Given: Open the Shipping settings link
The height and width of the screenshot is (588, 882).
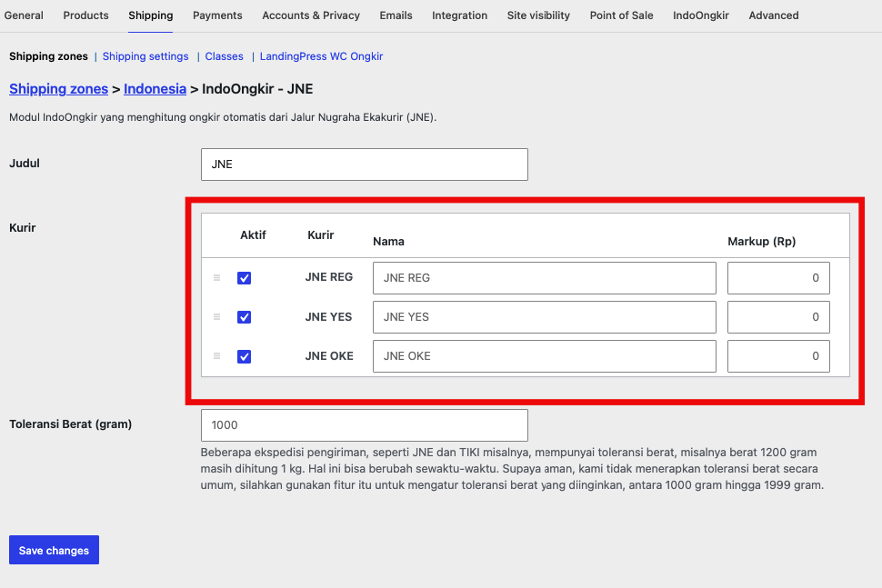Looking at the screenshot, I should click(145, 56).
